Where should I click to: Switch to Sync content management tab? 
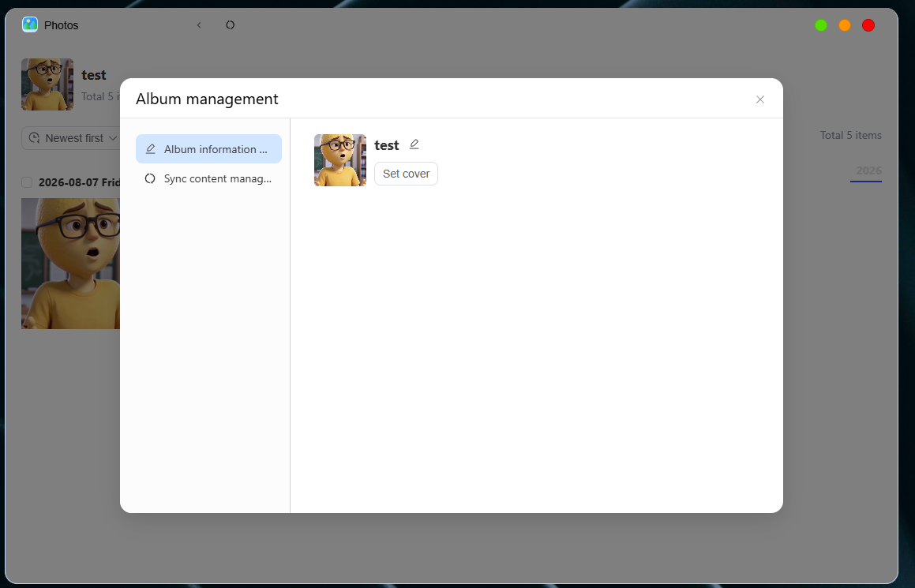209,178
